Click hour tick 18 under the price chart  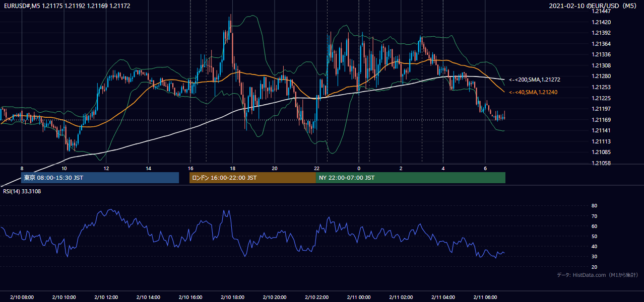pyautogui.click(x=232, y=168)
